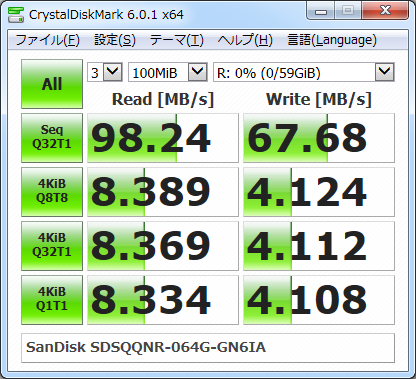
Task: Select the 4KiB Q32T1 write result 4.112
Action: (319, 246)
